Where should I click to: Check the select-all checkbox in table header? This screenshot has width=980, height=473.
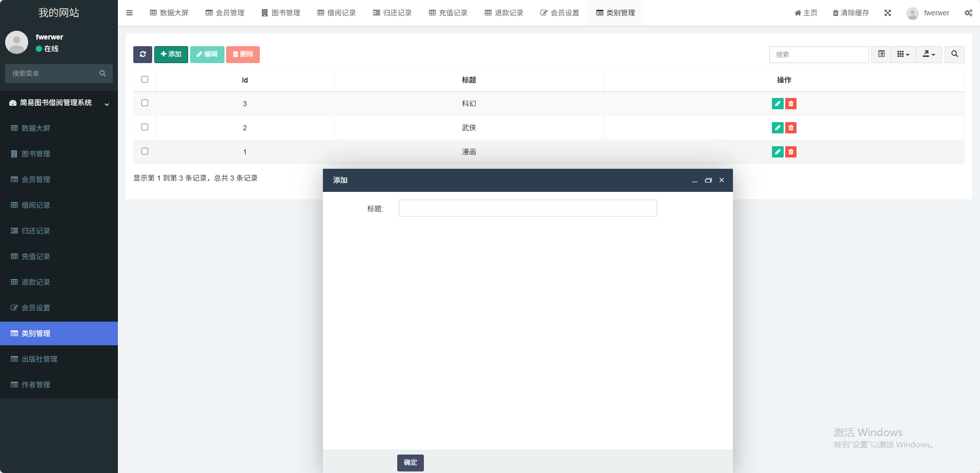(145, 80)
